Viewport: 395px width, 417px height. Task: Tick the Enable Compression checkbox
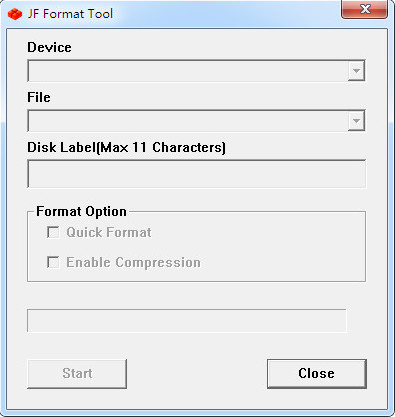pyautogui.click(x=53, y=262)
